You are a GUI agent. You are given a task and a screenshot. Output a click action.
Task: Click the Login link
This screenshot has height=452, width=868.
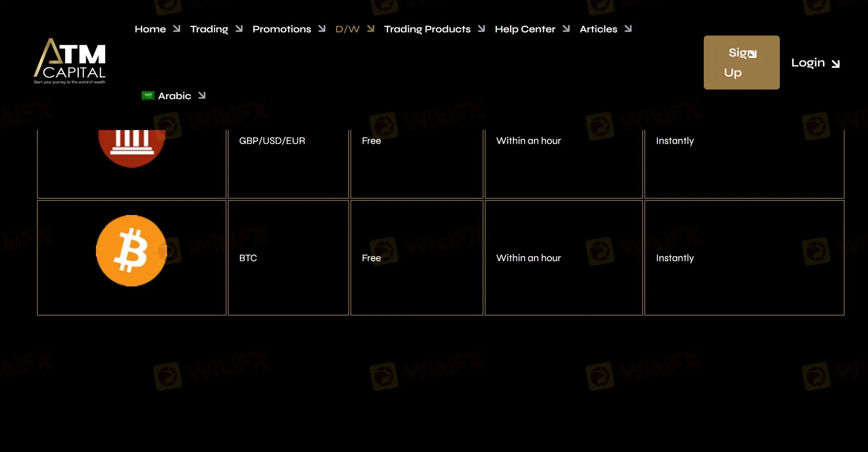click(808, 63)
